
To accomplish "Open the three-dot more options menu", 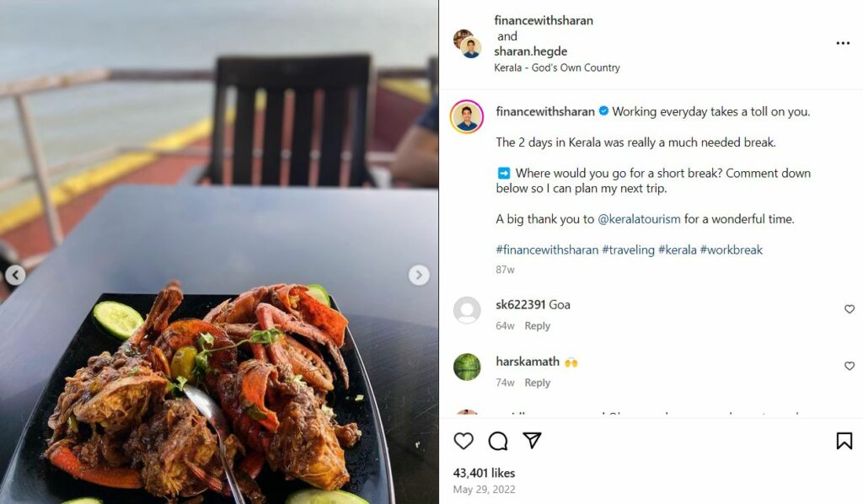I will (843, 44).
